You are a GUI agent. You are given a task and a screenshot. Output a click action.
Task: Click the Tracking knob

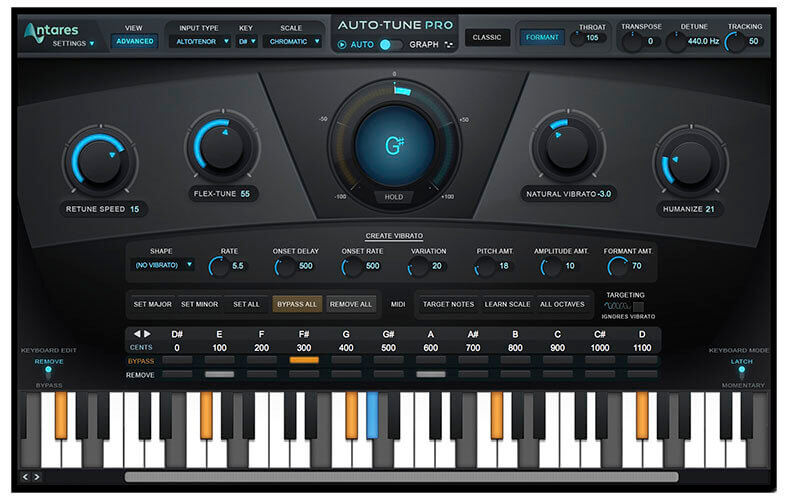coord(735,42)
